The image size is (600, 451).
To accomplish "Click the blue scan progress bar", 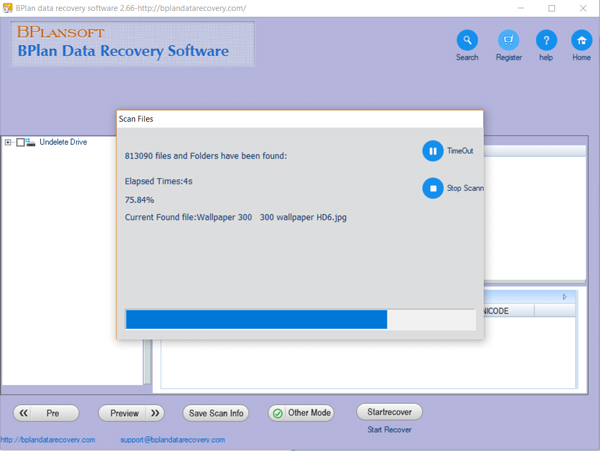I will click(256, 319).
